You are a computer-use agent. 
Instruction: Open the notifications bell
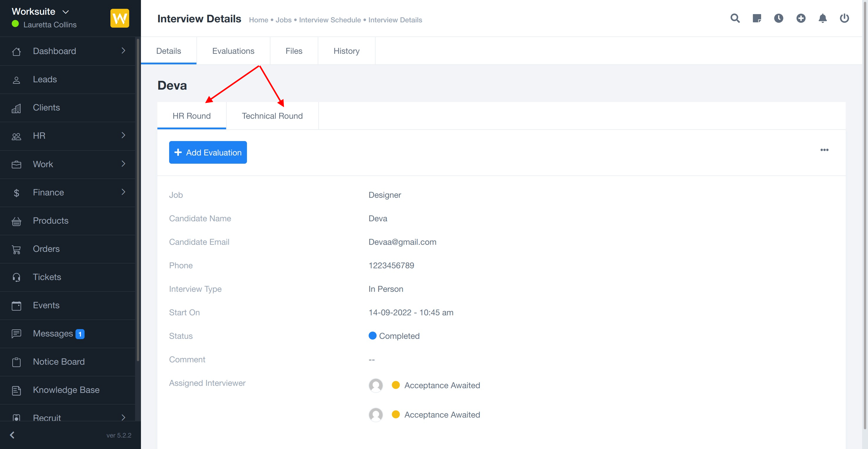pyautogui.click(x=822, y=18)
